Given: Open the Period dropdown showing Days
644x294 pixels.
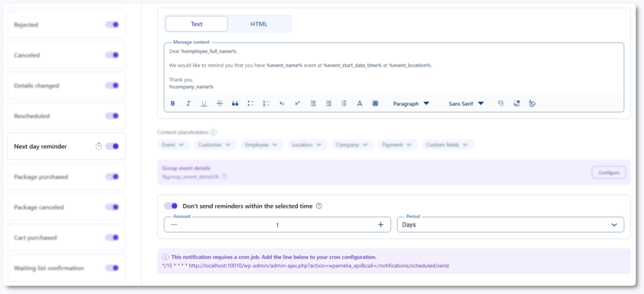Looking at the screenshot, I should (x=510, y=225).
